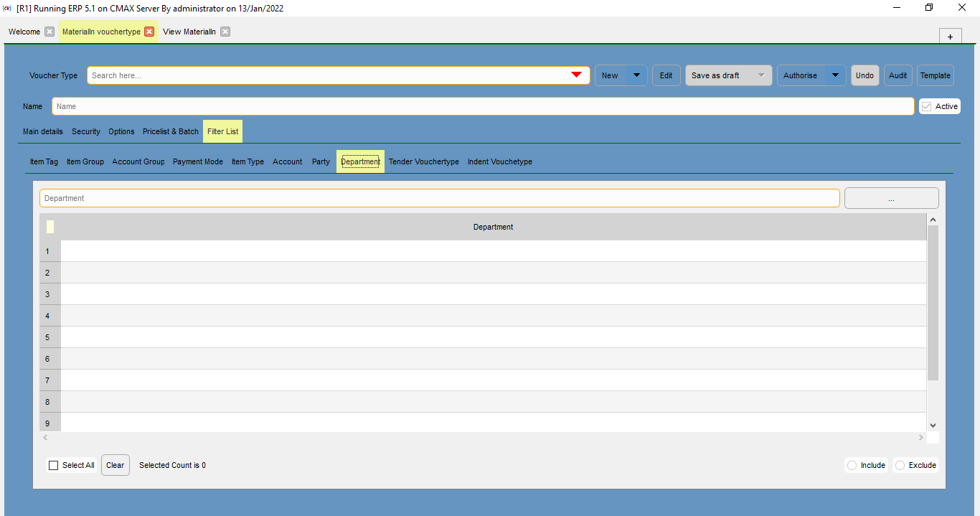The width and height of the screenshot is (980, 516).
Task: Select the Account filter tab
Action: [x=288, y=161]
